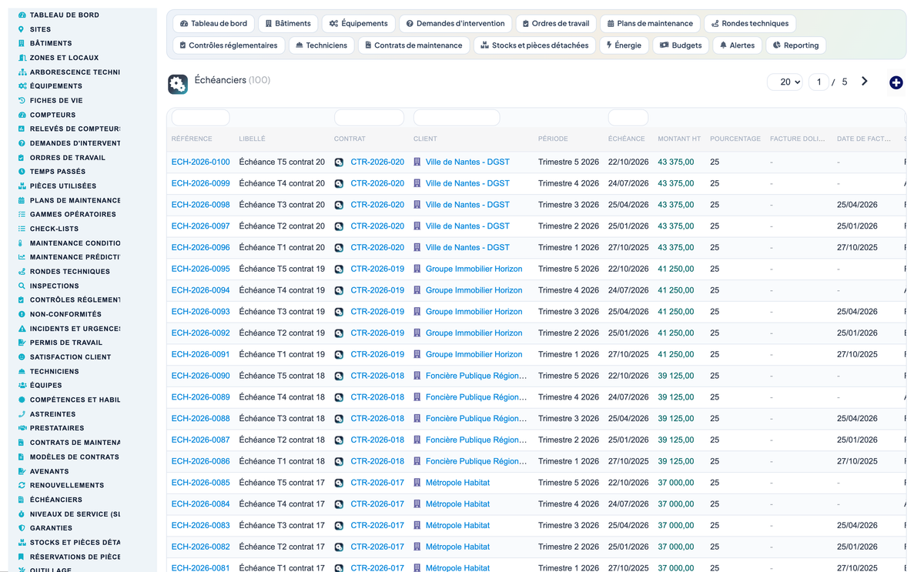Click the Équipes sidebar people icon
924x572 pixels.
[22, 386]
